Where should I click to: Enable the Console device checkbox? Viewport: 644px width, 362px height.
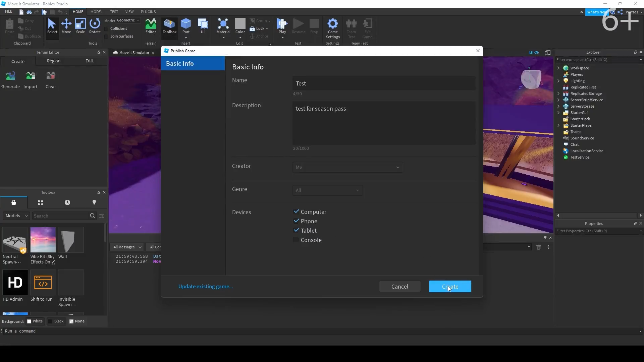(296, 240)
